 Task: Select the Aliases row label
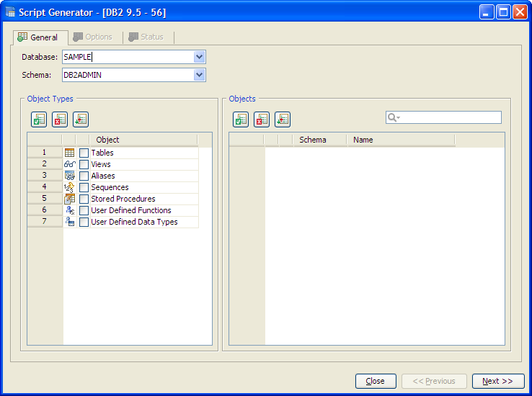pyautogui.click(x=103, y=176)
